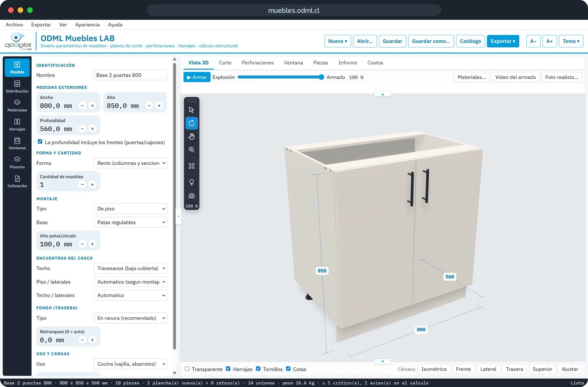Select the arrow pointer tool in 3D toolbar
The width and height of the screenshot is (588, 387).
point(191,110)
